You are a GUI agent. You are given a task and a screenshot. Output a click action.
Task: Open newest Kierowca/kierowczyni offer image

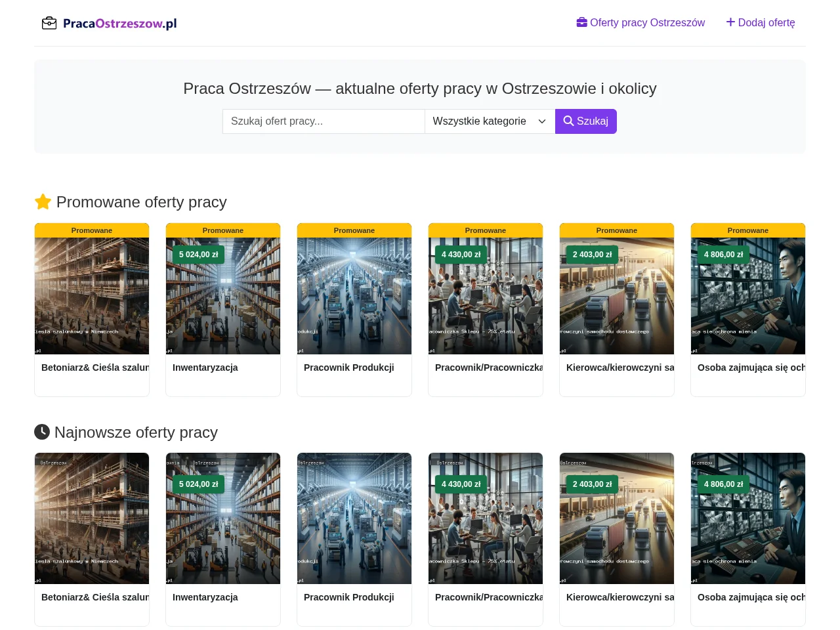617,518
